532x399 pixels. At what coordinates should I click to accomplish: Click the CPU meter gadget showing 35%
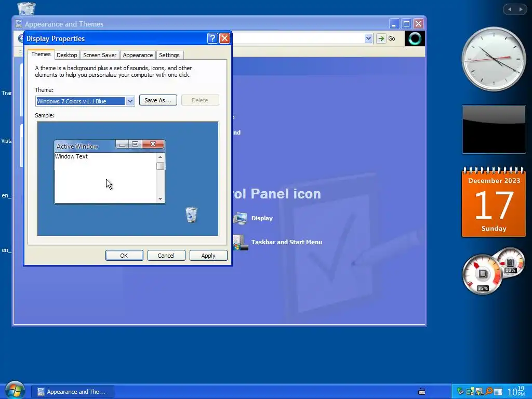pos(482,274)
